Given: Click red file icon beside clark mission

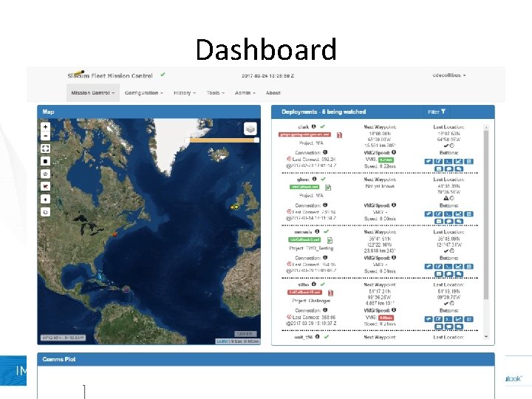Looking at the screenshot, I should (339, 135).
